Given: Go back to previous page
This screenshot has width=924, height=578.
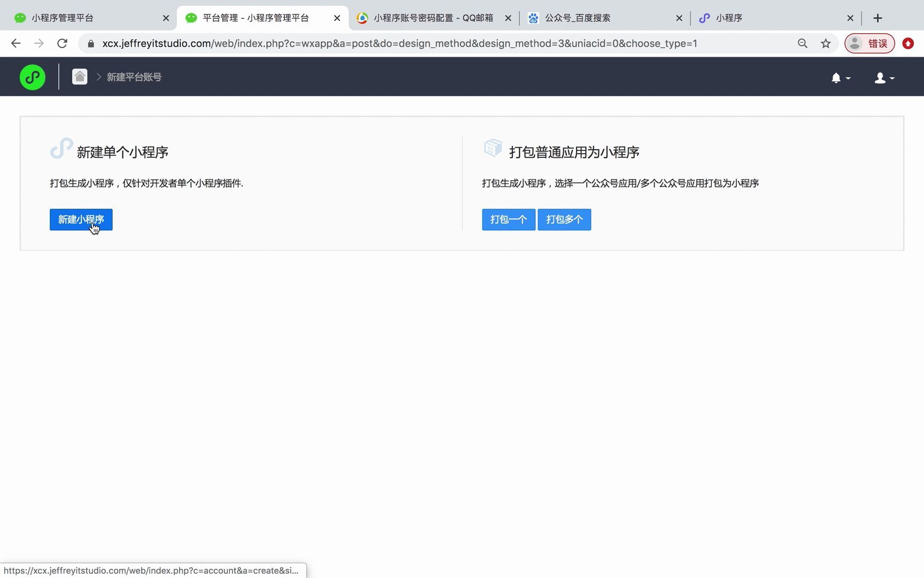Looking at the screenshot, I should point(16,43).
